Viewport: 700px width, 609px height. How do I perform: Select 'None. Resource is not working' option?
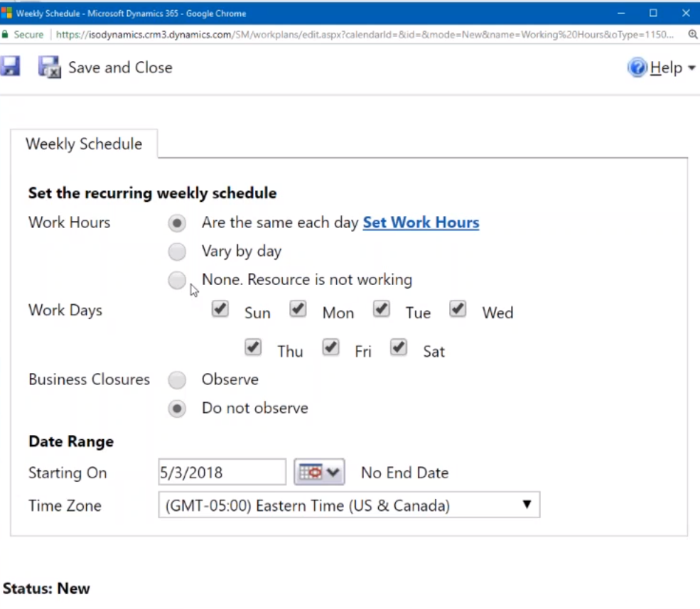177,280
